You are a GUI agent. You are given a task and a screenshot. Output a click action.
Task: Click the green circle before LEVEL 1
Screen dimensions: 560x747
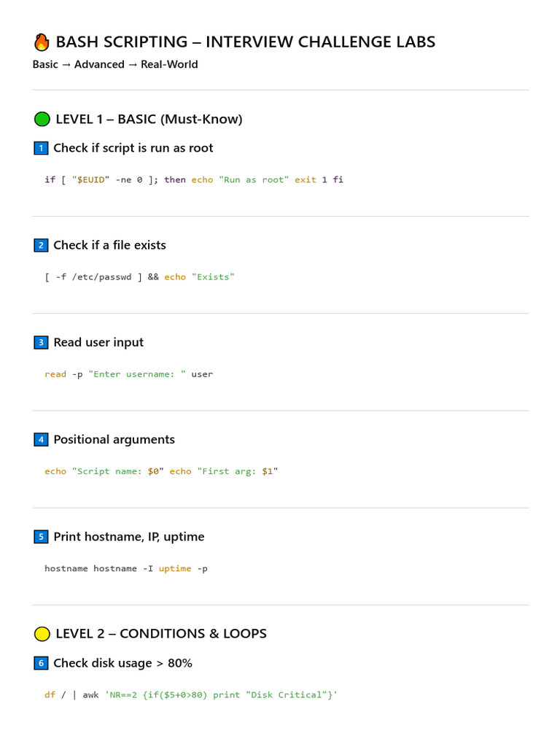(x=42, y=119)
